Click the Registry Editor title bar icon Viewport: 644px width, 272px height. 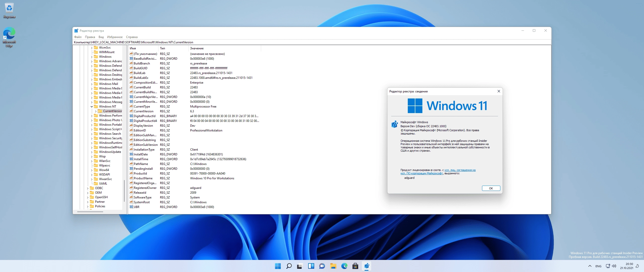click(x=76, y=31)
